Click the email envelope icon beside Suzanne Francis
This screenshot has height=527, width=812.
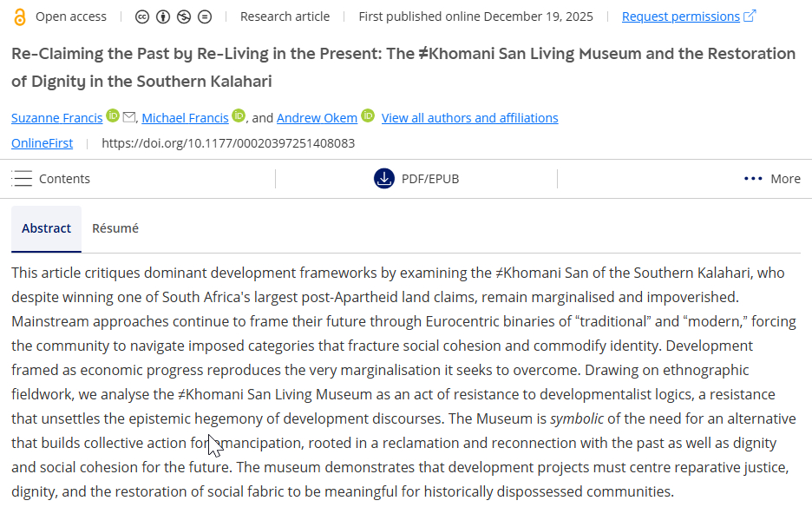pos(128,117)
